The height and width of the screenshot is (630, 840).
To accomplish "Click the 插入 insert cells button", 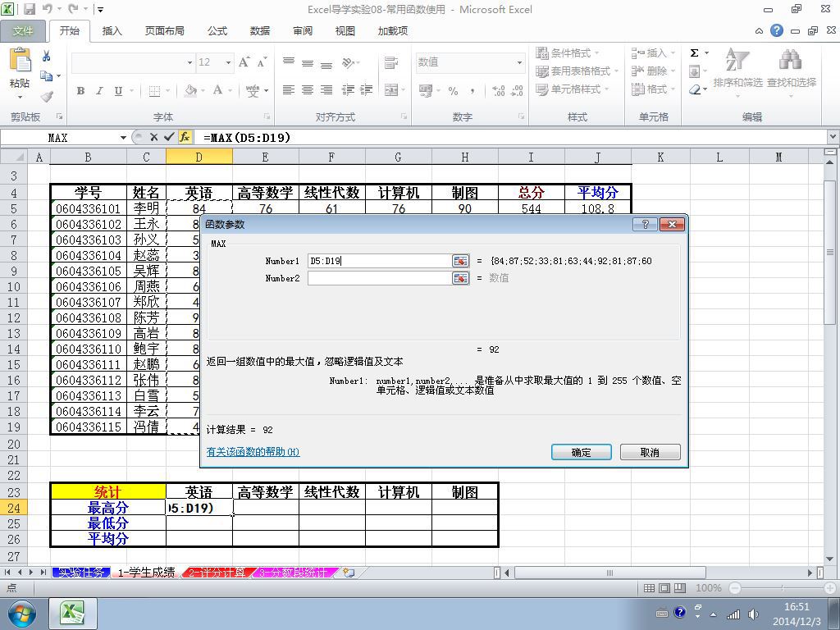I will [x=650, y=53].
